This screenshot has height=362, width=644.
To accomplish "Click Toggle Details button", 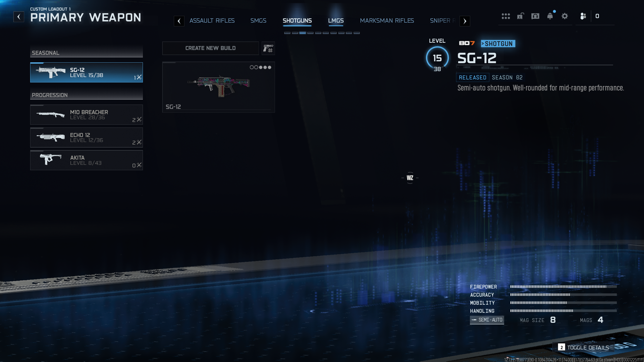I will click(584, 347).
